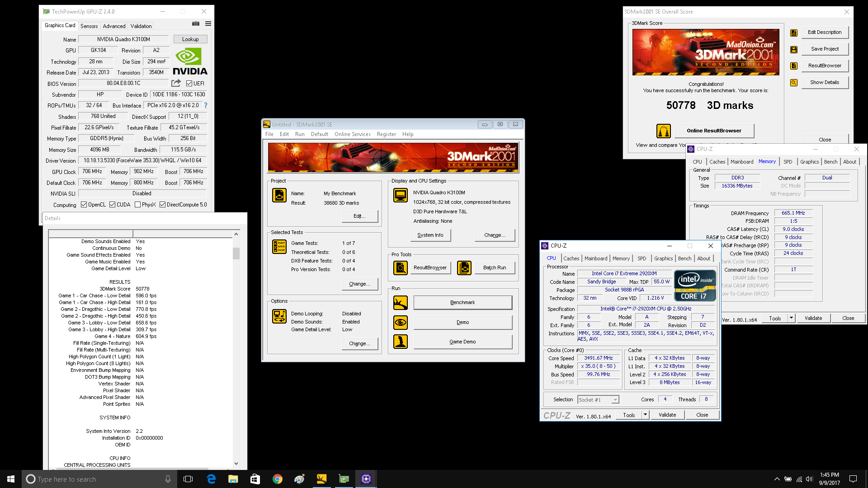Click the Benchmark run icon
This screenshot has width=868, height=488.
[401, 303]
